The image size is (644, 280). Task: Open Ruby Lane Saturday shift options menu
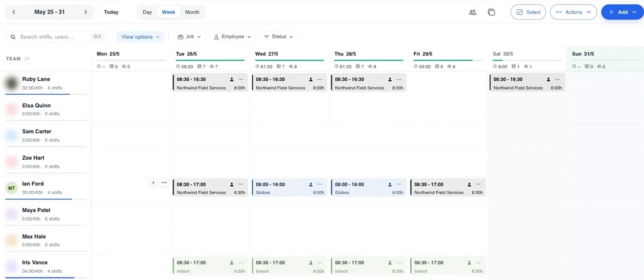(557, 79)
